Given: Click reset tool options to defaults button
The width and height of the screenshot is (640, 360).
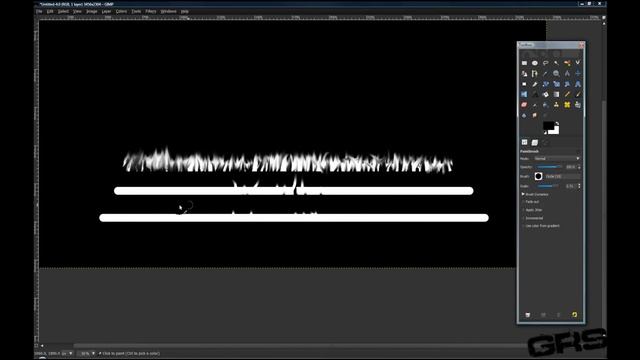Looking at the screenshot, I should (x=574, y=315).
